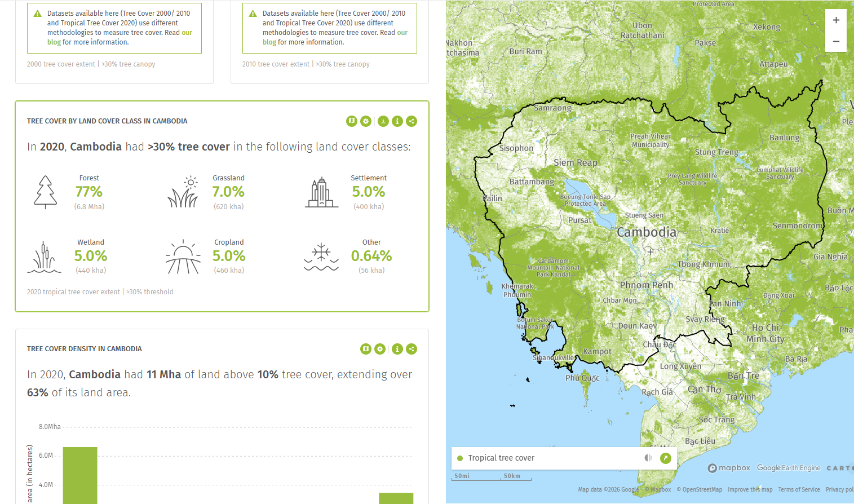Click Improve this map link
Screen dimensions: 854x504
pyautogui.click(x=750, y=489)
